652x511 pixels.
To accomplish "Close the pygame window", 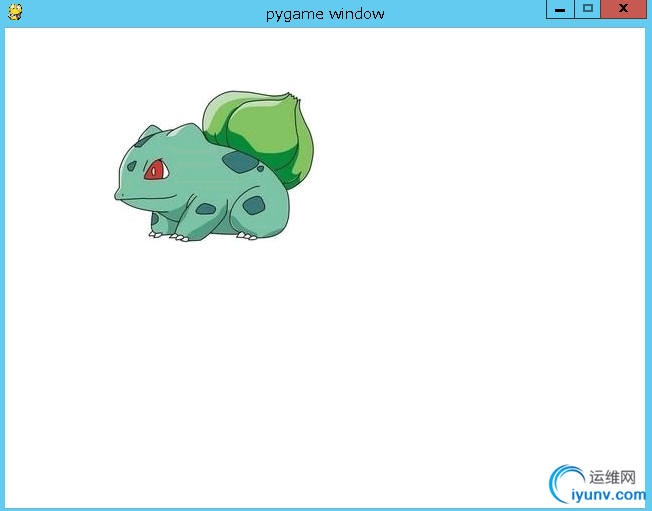I will pos(623,9).
